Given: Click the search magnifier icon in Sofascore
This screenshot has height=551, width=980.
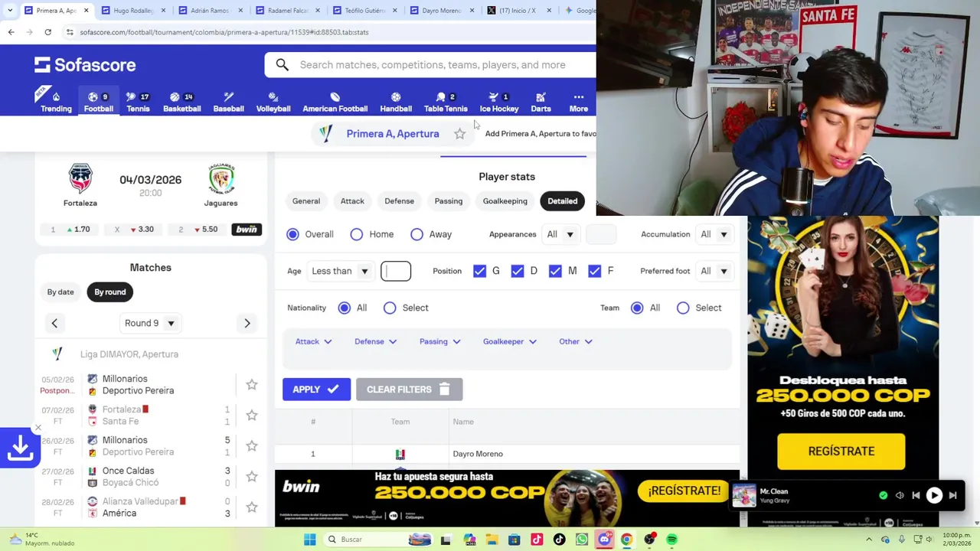Looking at the screenshot, I should [283, 65].
